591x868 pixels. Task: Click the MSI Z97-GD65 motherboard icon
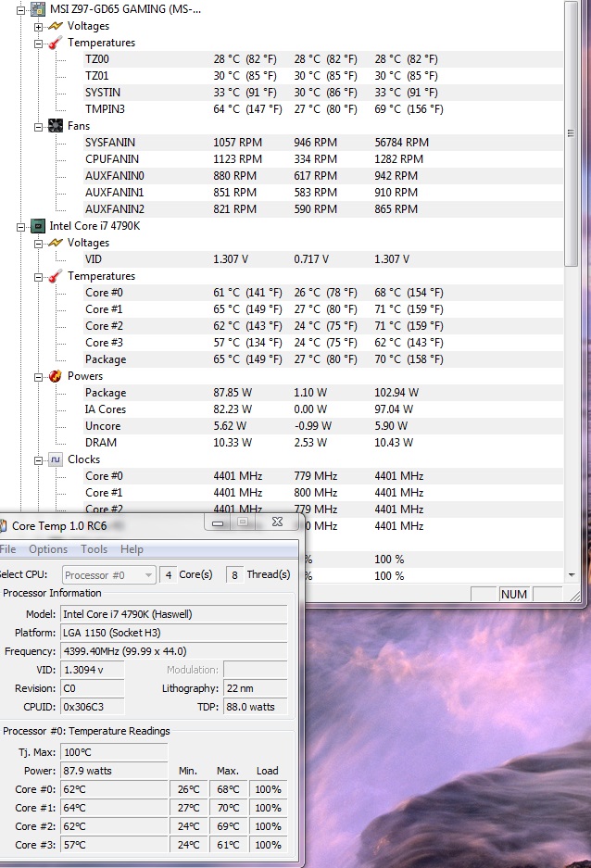(38, 9)
